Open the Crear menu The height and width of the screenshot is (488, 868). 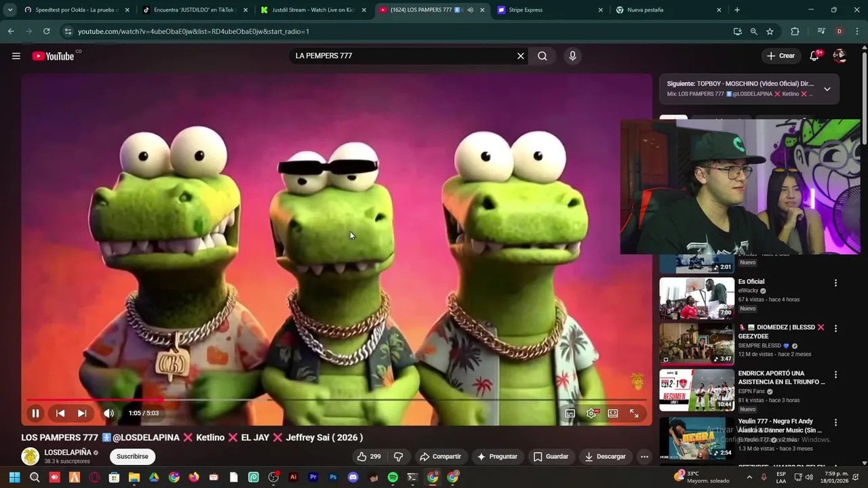[781, 56]
